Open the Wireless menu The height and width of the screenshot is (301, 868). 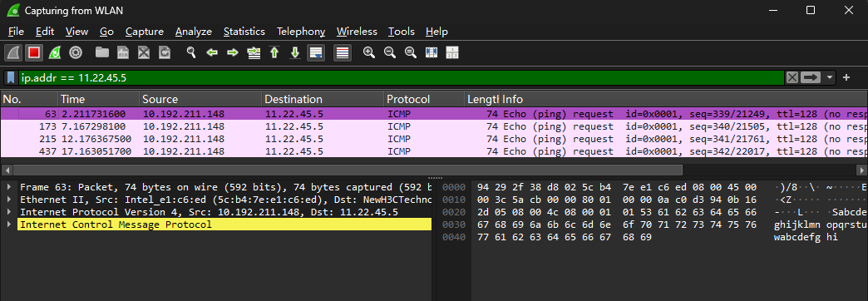pyautogui.click(x=357, y=32)
